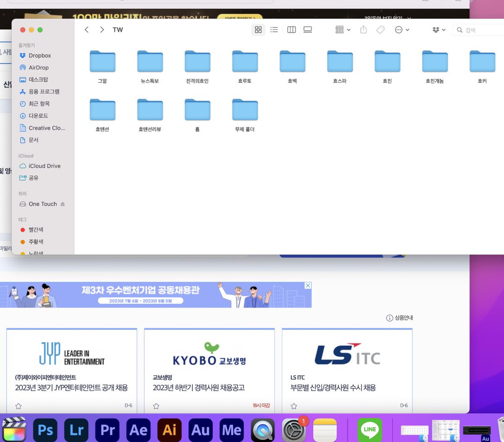Select 응용 프로그램 in Finder sidebar
The image size is (504, 442).
click(43, 92)
